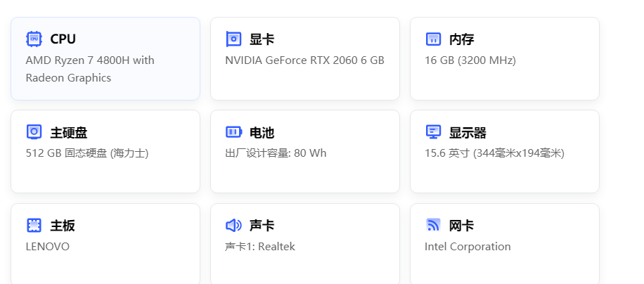The height and width of the screenshot is (284, 644).
Task: Click the battery (电池) icon
Action: pos(233,132)
